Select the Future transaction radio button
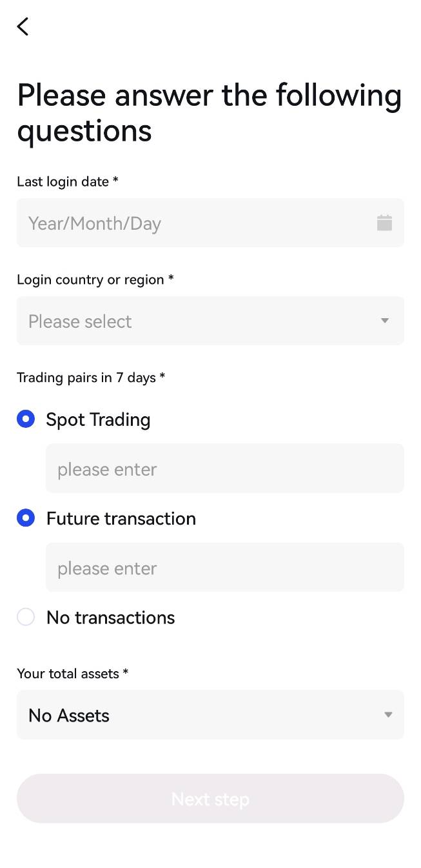This screenshot has height=868, width=421. tap(26, 518)
